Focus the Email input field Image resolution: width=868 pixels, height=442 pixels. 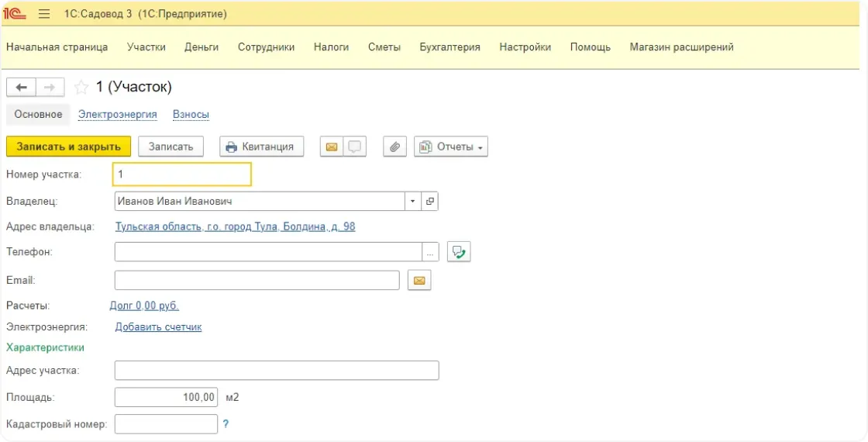257,281
